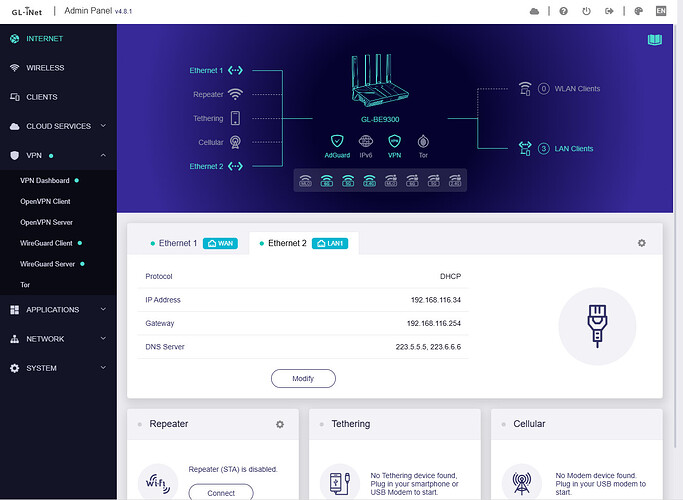The width and height of the screenshot is (683, 500).
Task: Open the reboot power icon in header
Action: 587,11
